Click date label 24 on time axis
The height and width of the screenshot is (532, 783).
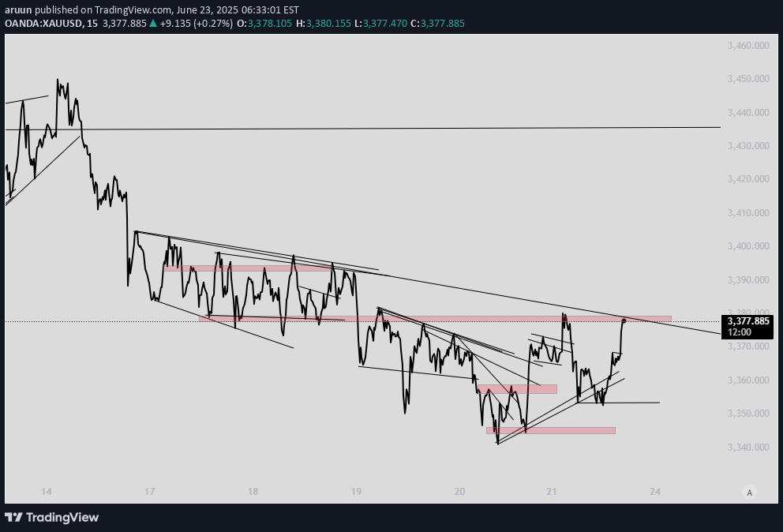655,492
